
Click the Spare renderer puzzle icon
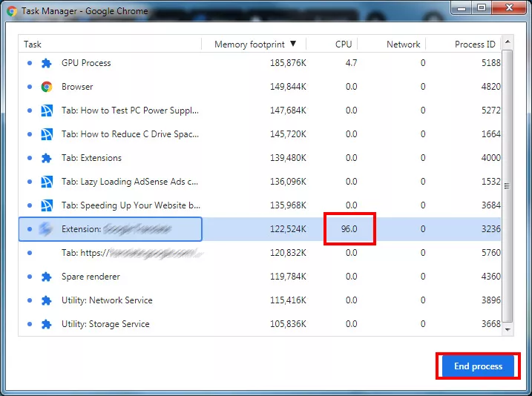point(47,277)
